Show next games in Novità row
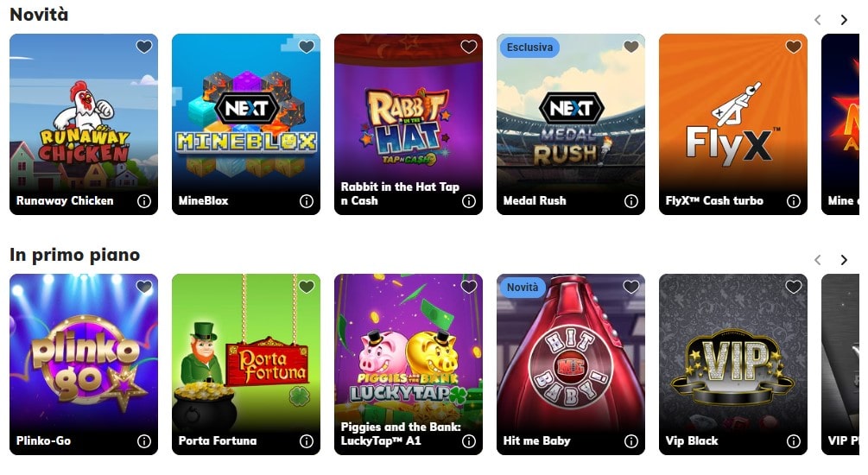The image size is (868, 475). [x=844, y=20]
